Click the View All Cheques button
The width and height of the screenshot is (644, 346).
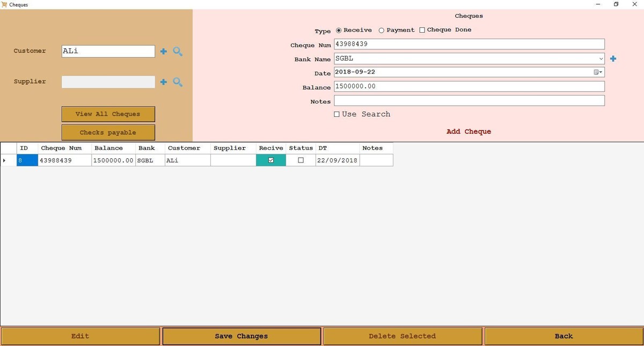pyautogui.click(x=108, y=114)
